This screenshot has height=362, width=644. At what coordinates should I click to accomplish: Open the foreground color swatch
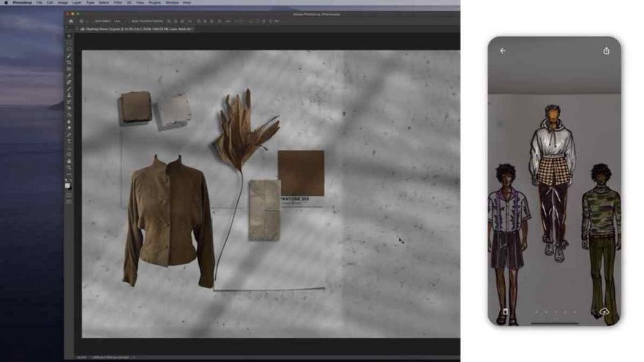point(68,186)
